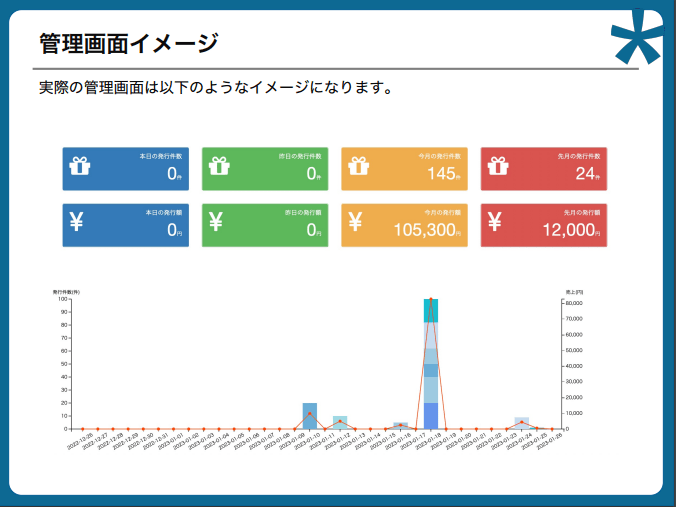The width and height of the screenshot is (676, 507).
Task: Click the 本日の発行件数 label
Action: tap(161, 156)
